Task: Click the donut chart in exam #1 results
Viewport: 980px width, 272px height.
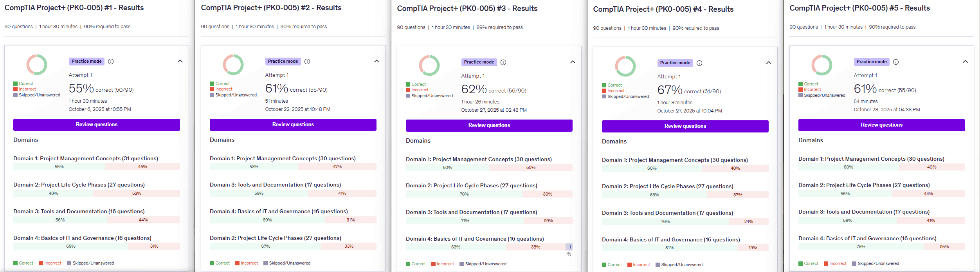Action: 37,65
